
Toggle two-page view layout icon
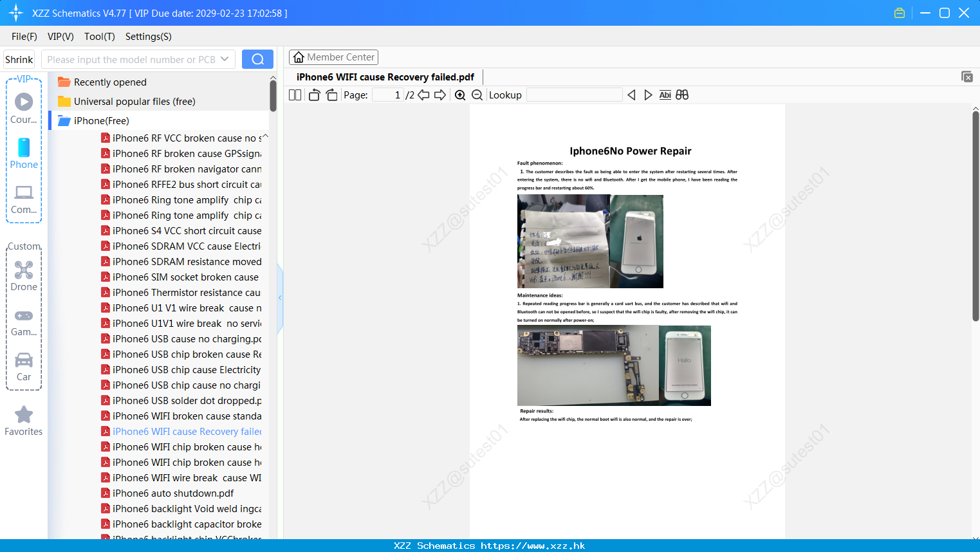click(295, 95)
